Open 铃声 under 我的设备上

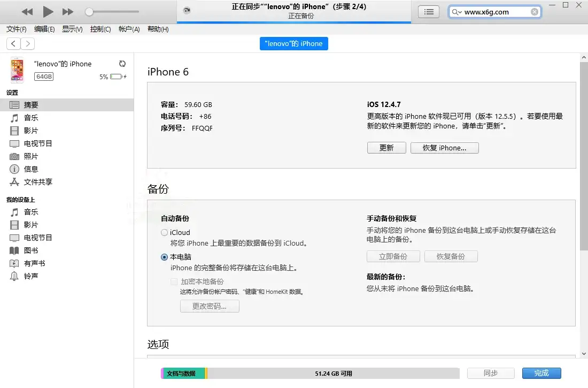(x=30, y=276)
